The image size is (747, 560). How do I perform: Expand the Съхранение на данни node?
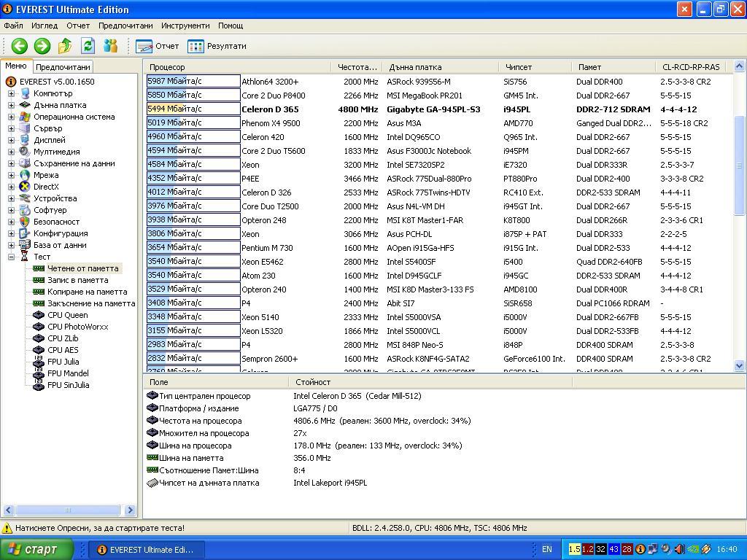tap(11, 164)
